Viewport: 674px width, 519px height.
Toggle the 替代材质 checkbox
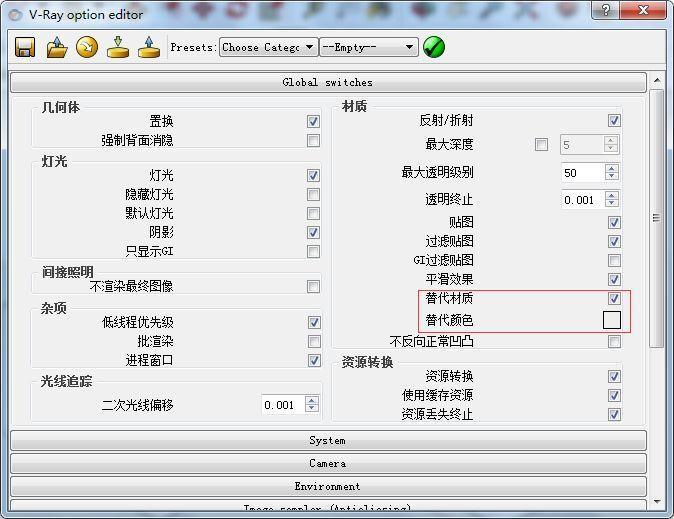point(614,298)
